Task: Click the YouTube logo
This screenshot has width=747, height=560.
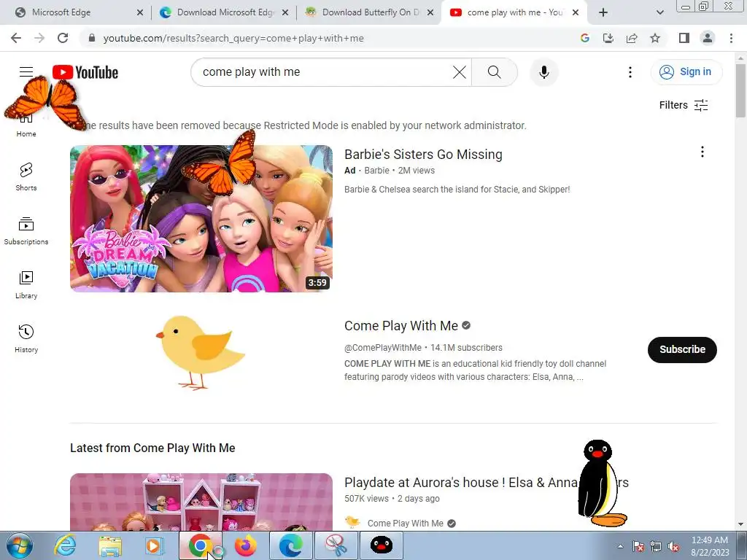Action: click(x=85, y=72)
